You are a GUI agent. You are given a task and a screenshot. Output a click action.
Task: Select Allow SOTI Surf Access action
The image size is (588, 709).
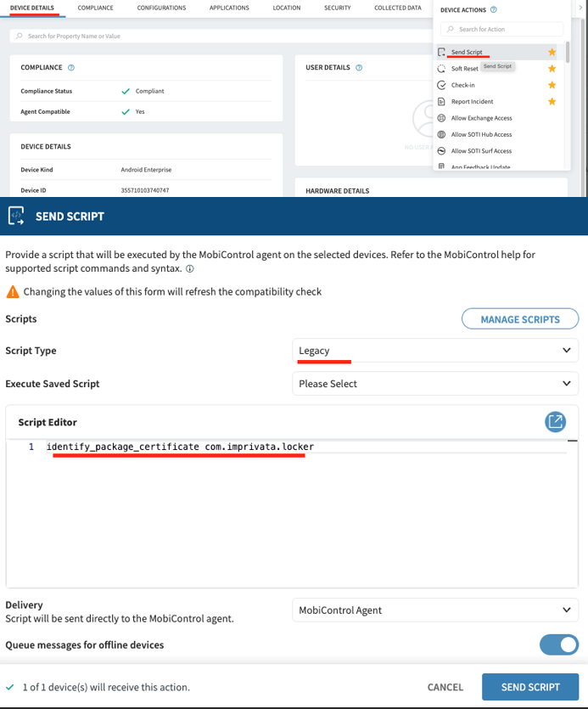(481, 151)
